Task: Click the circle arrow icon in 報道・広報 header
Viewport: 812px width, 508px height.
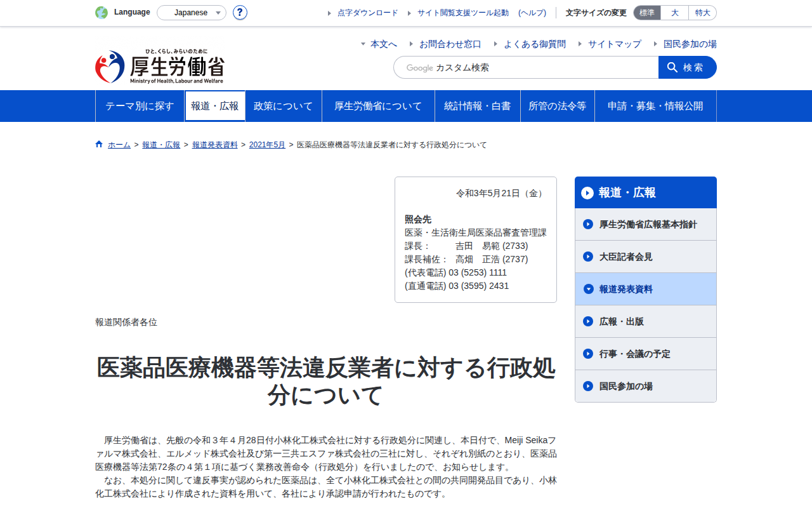Action: [x=587, y=193]
